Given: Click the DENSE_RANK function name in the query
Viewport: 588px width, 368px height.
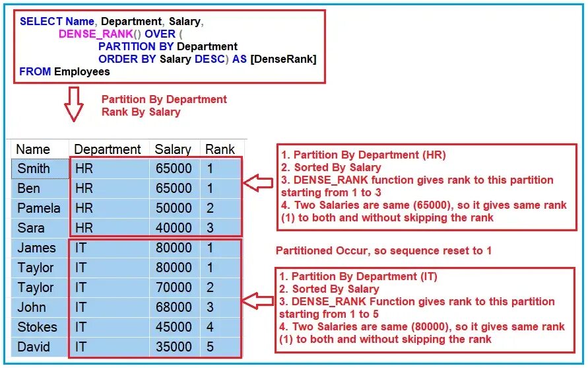Looking at the screenshot, I should (96, 34).
